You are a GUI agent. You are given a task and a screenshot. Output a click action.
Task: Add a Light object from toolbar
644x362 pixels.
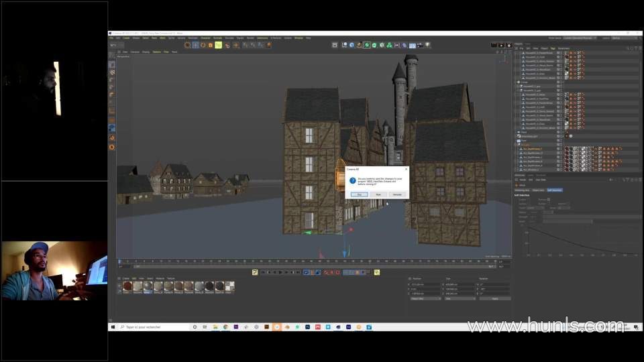point(427,45)
